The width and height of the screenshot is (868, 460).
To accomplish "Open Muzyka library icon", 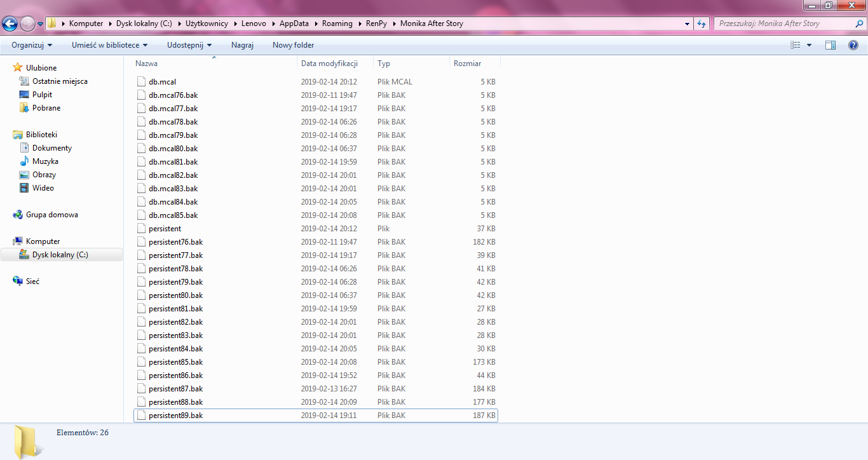I will [24, 161].
